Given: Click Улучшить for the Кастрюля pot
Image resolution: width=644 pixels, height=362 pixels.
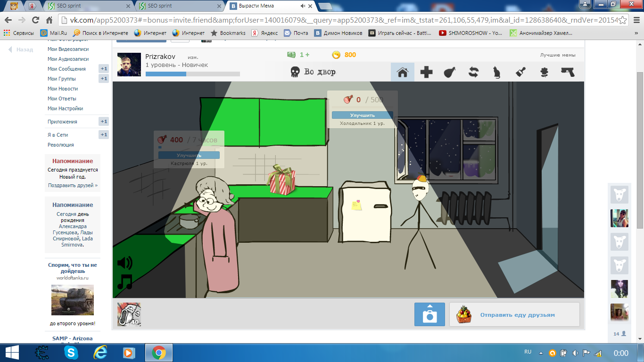Looking at the screenshot, I should tap(189, 155).
